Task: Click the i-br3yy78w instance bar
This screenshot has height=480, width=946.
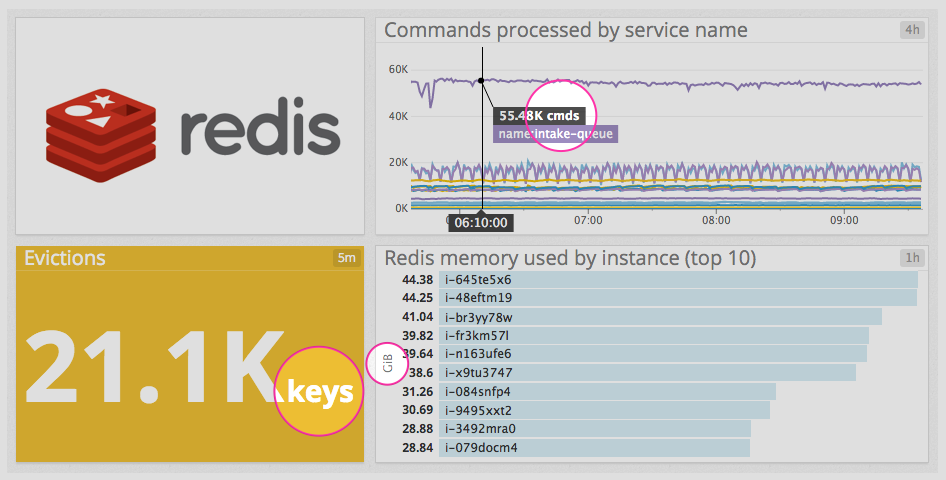Action: (660, 317)
